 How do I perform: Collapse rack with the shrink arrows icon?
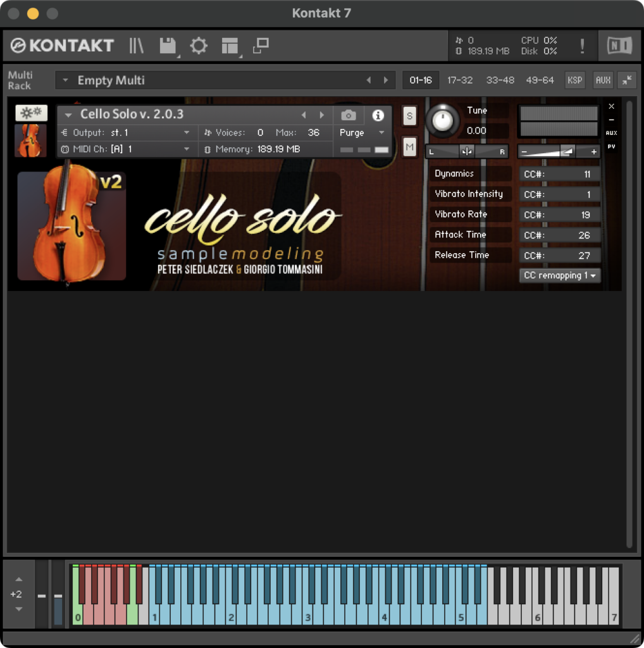627,80
